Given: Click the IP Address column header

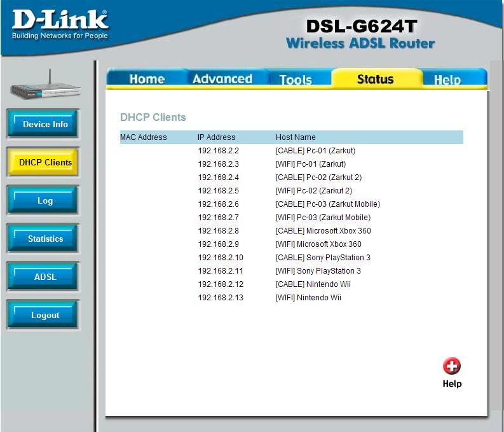Looking at the screenshot, I should 216,137.
